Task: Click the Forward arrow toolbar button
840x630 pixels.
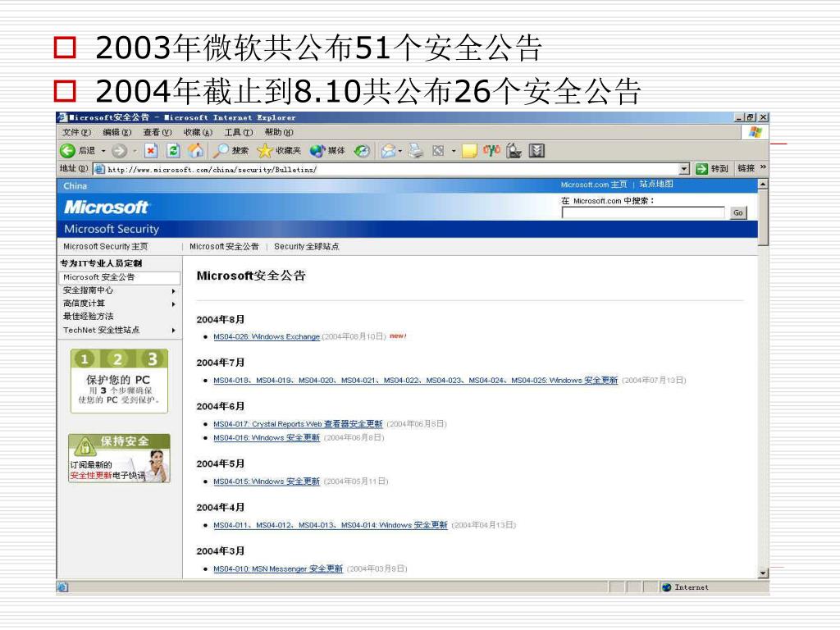Action: 119,151
